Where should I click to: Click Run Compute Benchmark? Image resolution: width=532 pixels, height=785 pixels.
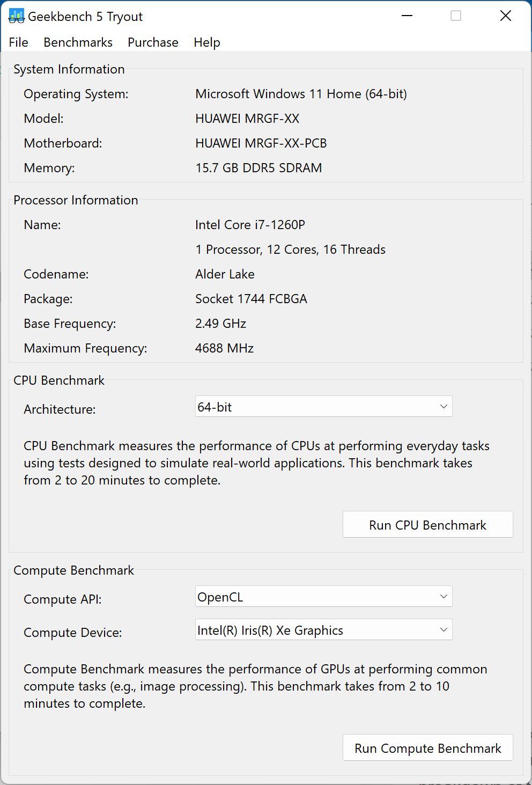[x=427, y=747]
